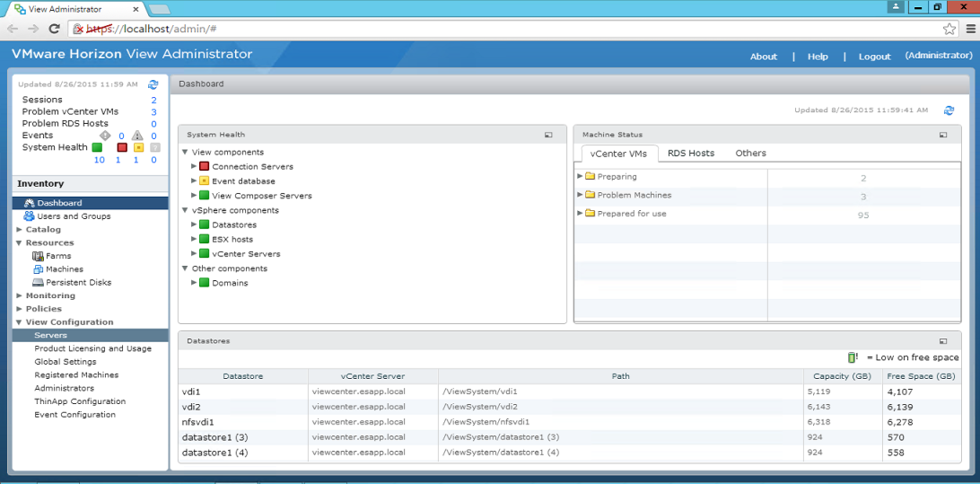Click the yellow System Health status icon
This screenshot has height=484, width=980.
pos(139,147)
